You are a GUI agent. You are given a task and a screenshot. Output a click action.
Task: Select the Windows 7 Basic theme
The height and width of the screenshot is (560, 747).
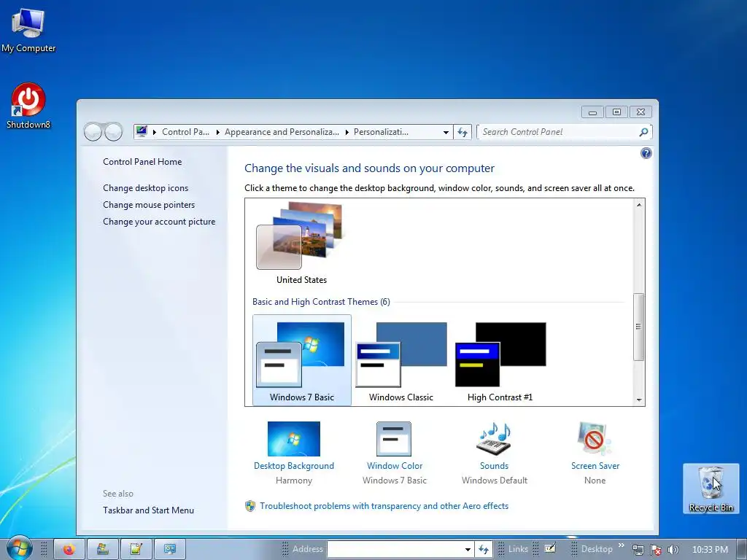click(301, 360)
